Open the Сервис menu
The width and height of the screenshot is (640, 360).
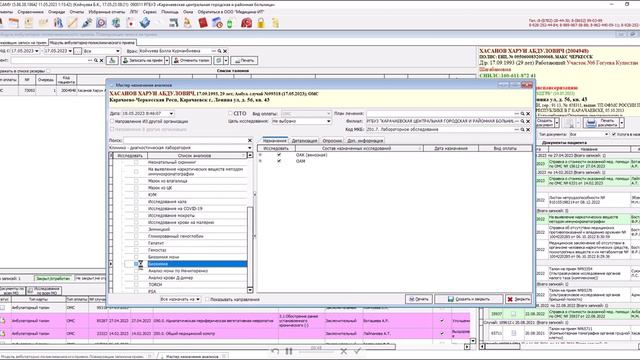[149, 12]
